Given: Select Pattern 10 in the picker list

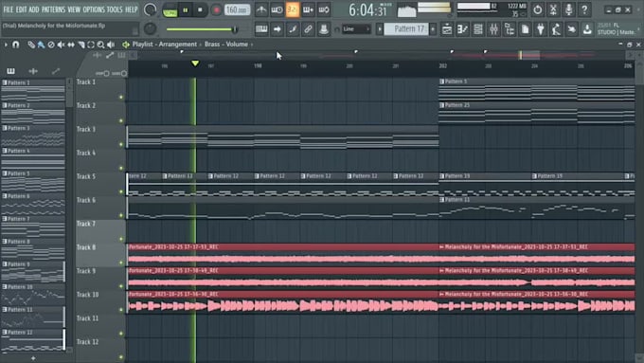Looking at the screenshot, I should pyautogui.click(x=33, y=294).
